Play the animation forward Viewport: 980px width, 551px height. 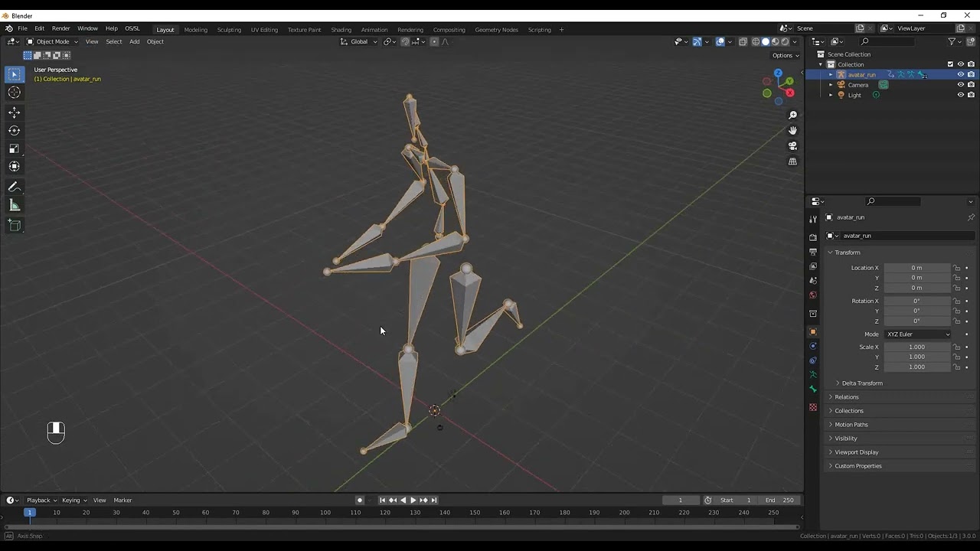(413, 500)
